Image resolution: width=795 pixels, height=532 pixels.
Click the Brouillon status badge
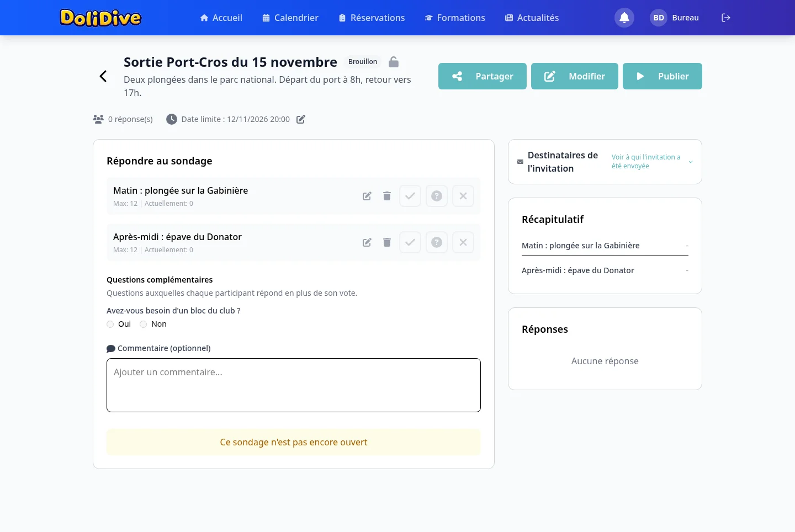363,62
